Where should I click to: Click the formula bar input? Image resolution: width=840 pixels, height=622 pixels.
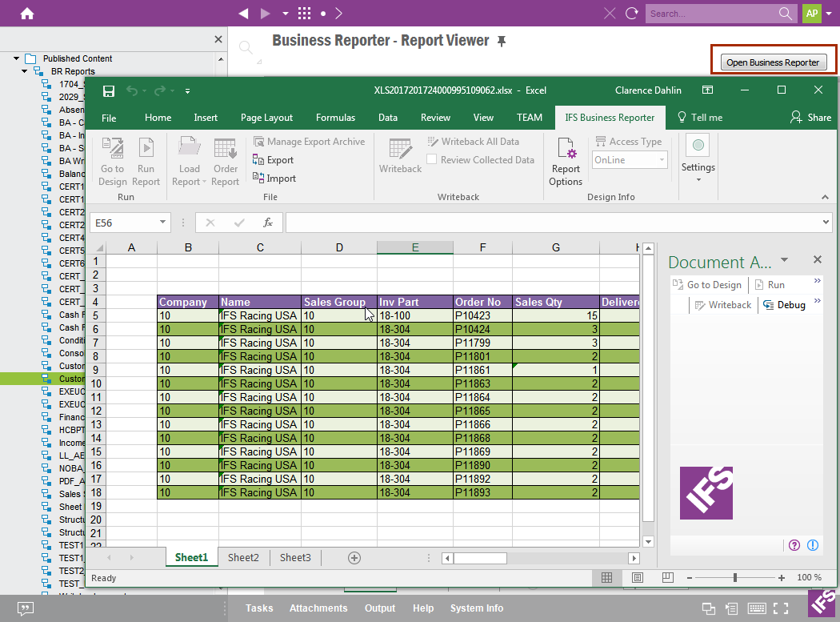552,223
